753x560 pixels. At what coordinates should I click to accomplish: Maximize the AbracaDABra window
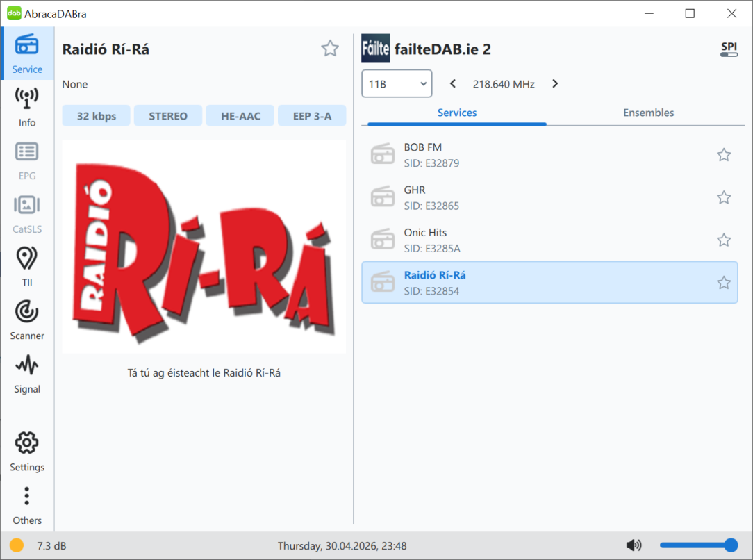[x=690, y=13]
